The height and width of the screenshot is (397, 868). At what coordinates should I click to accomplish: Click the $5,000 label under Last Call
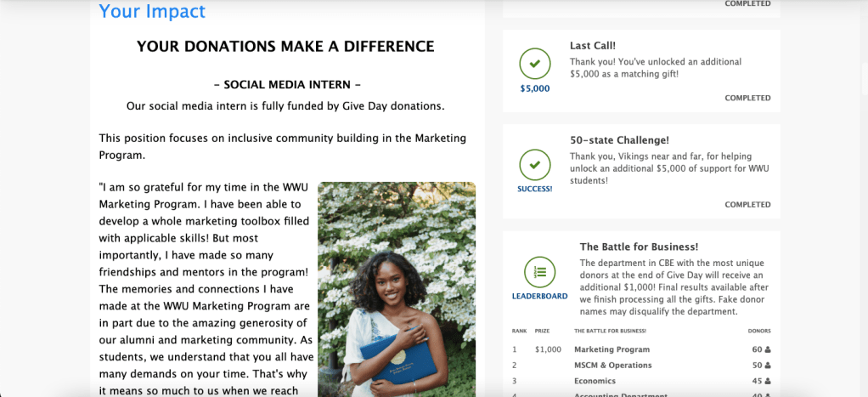[x=534, y=88]
